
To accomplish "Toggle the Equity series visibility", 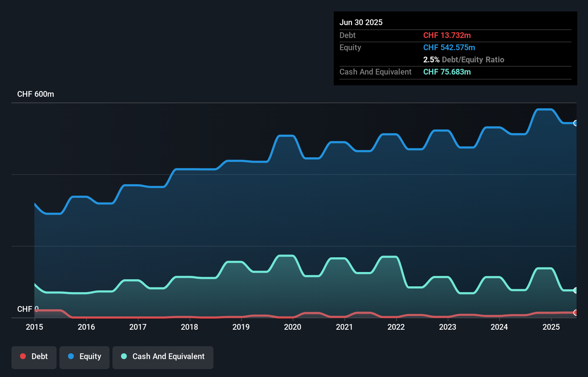I will pos(84,357).
